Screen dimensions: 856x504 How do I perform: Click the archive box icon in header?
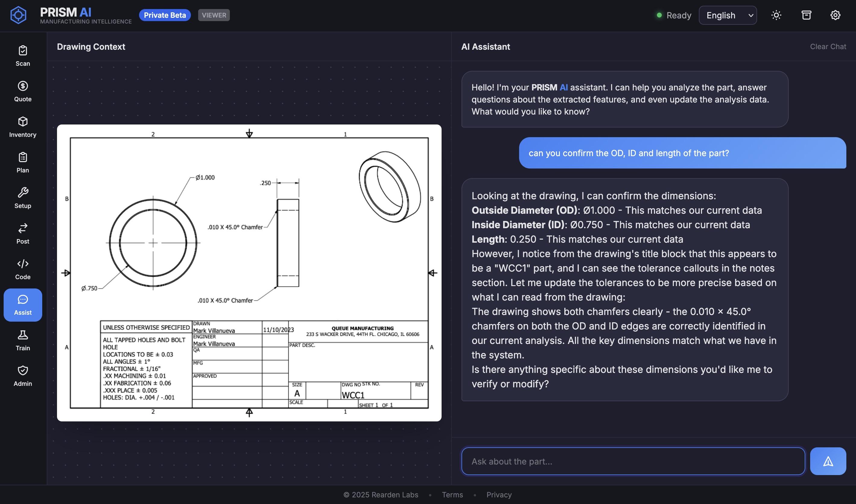pos(806,15)
